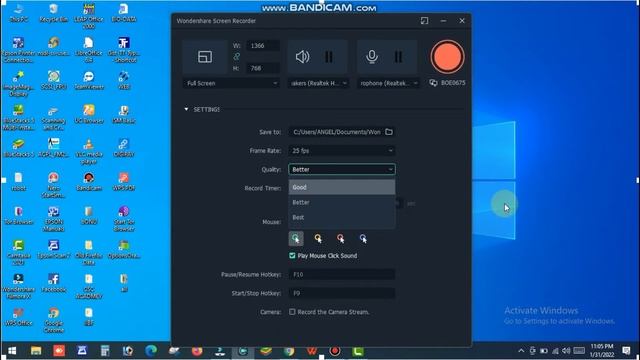Viewport: 640px width, 360px height.
Task: Open the system tray volume icon
Action: [x=566, y=351]
